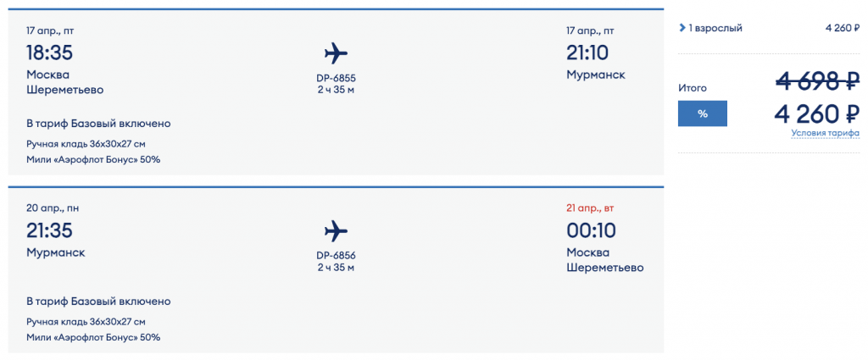The height and width of the screenshot is (360, 868).
Task: Click the red 21 апр., вт arrival date
Action: pyautogui.click(x=593, y=208)
